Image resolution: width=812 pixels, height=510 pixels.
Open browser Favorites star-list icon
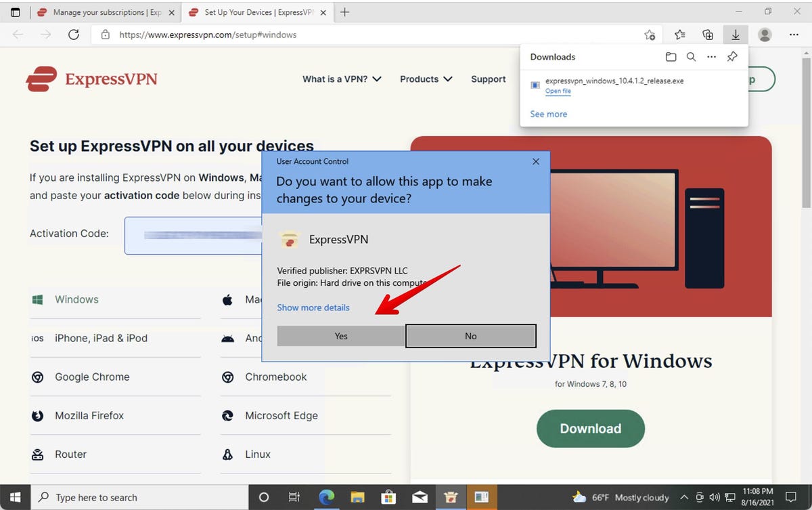[x=680, y=35]
